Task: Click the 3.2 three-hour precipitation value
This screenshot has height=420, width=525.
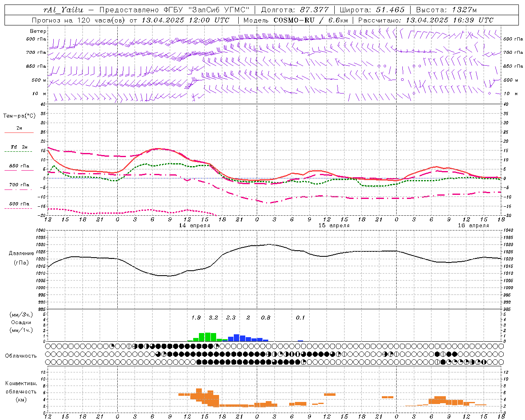Action: point(213,317)
